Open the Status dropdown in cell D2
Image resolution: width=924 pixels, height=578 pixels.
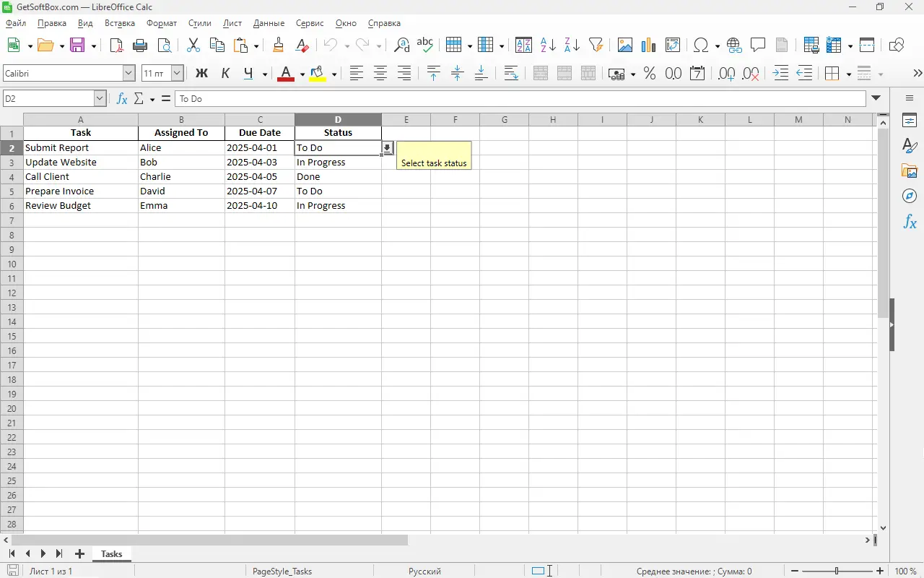coord(388,148)
